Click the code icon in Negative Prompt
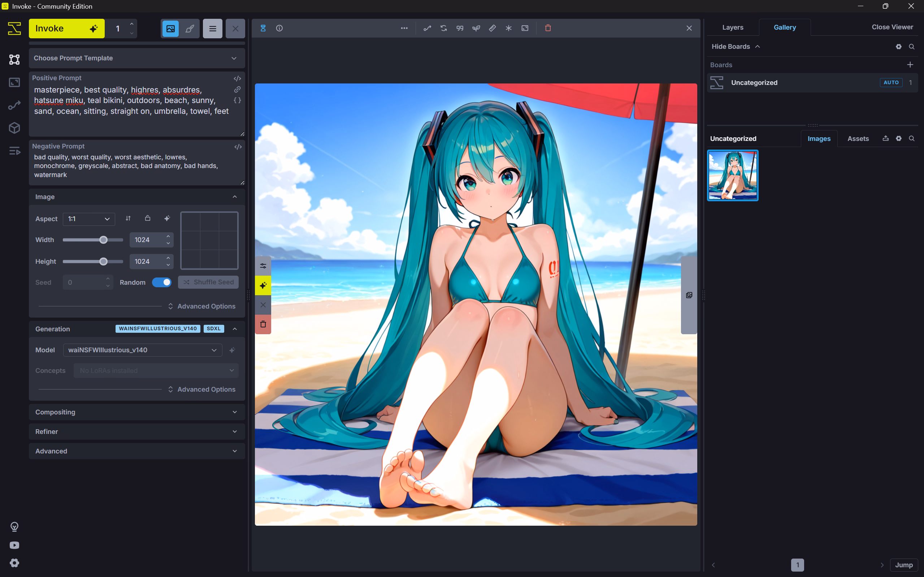 click(238, 147)
